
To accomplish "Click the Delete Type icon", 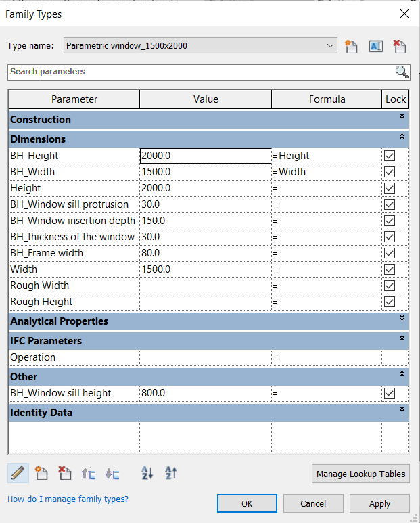I will click(x=400, y=46).
